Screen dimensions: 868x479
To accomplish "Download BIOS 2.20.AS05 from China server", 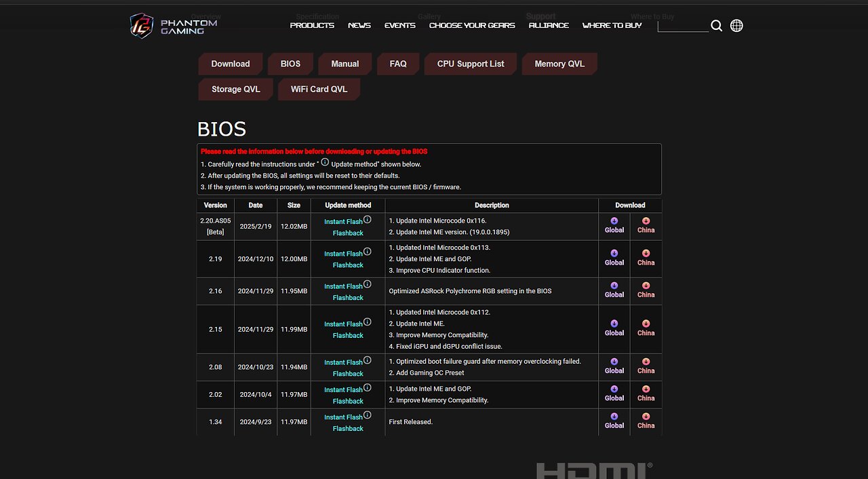I will (x=646, y=225).
